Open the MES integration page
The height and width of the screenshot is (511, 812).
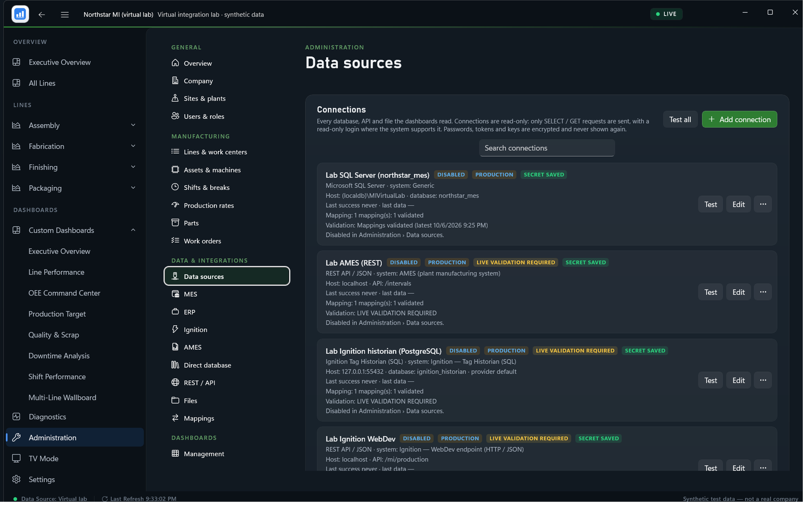[x=227, y=294]
